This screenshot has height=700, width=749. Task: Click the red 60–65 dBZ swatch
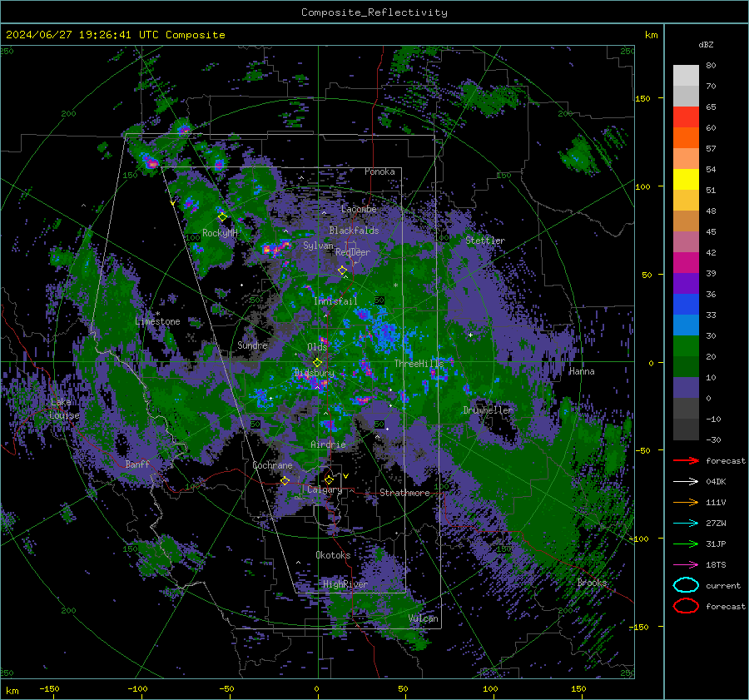[686, 117]
